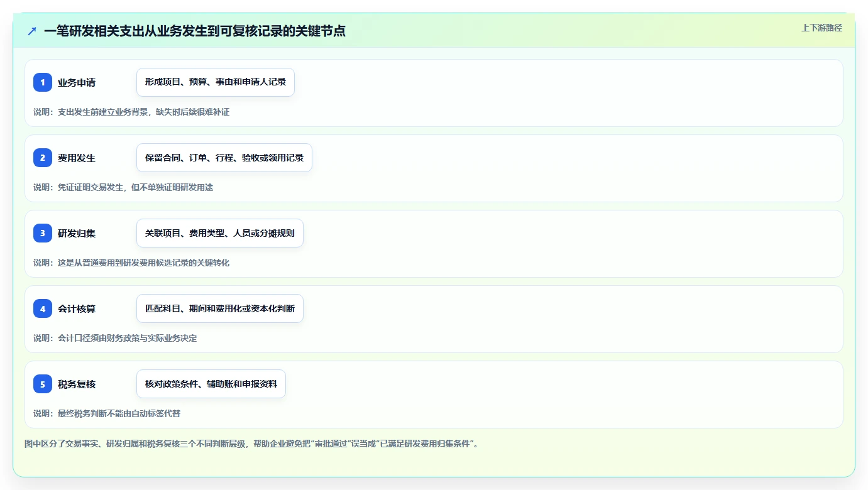Image resolution: width=868 pixels, height=490 pixels.
Task: Click the footer caption starting 图中区分了交易事实
Action: [253, 444]
